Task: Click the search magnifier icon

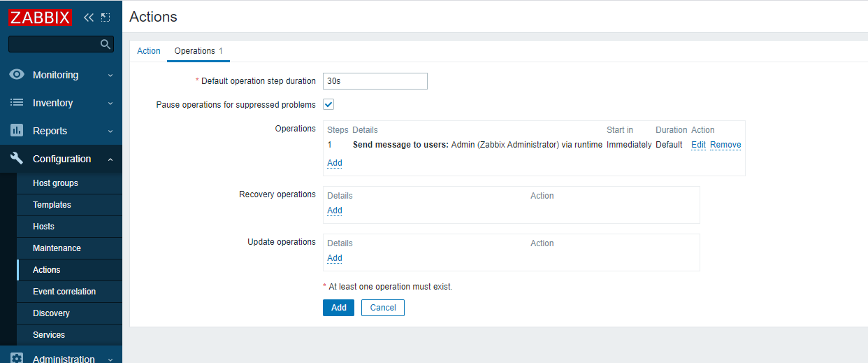Action: [x=106, y=44]
